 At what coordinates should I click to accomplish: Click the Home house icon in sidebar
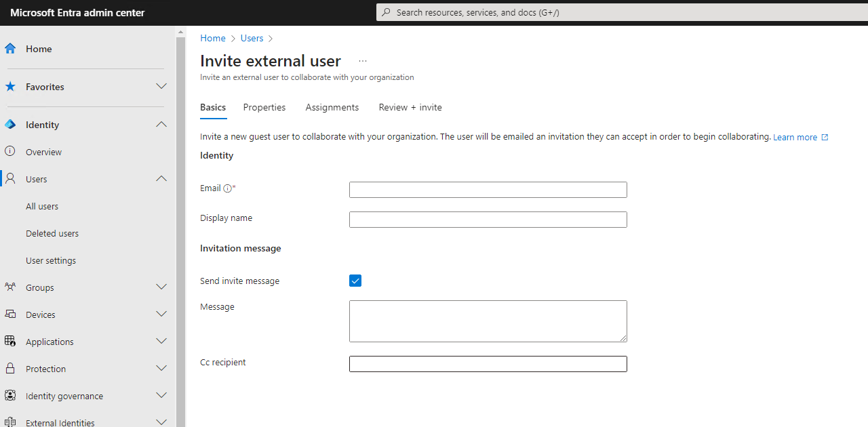point(10,49)
